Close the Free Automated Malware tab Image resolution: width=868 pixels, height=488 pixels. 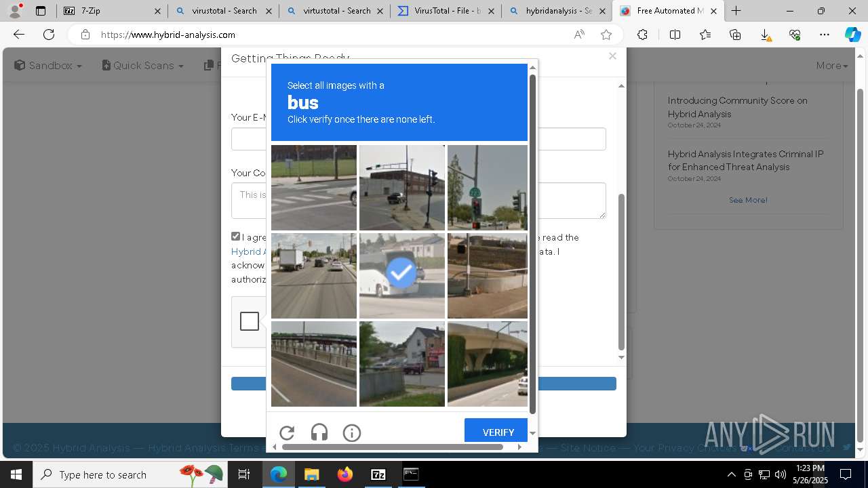[713, 11]
